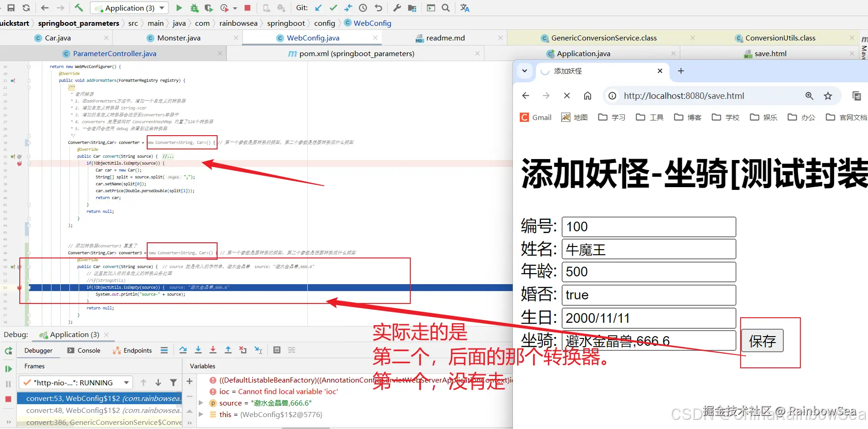Viewport: 868px width, 429px height.
Task: Select frame convert:48, WebConfig$1$2
Action: (x=100, y=410)
